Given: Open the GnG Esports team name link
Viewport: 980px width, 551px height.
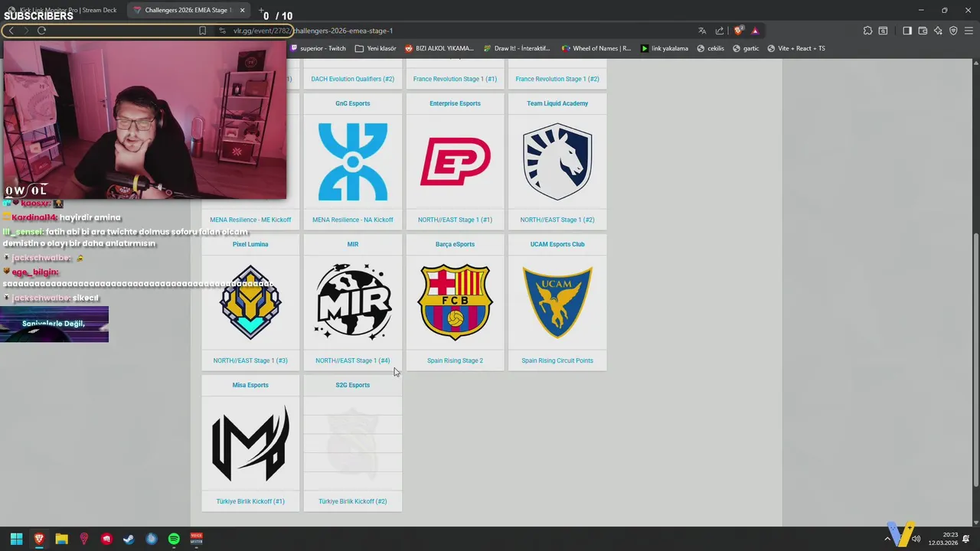Looking at the screenshot, I should [x=353, y=103].
